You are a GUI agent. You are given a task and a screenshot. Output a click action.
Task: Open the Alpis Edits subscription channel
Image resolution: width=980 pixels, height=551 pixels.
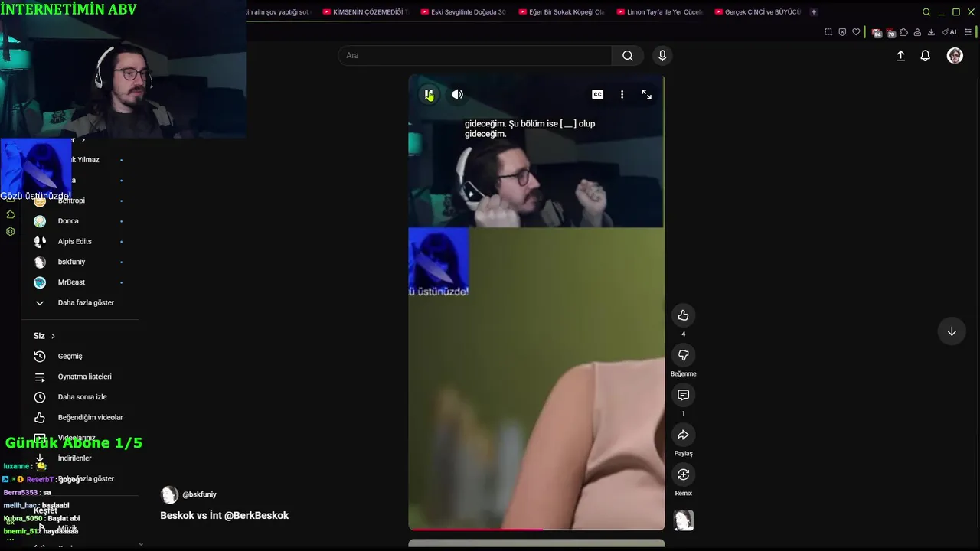click(x=80, y=241)
